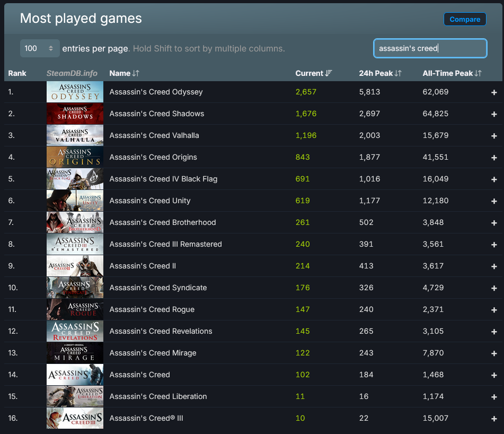Click the Mirage game thumbnail

point(75,353)
